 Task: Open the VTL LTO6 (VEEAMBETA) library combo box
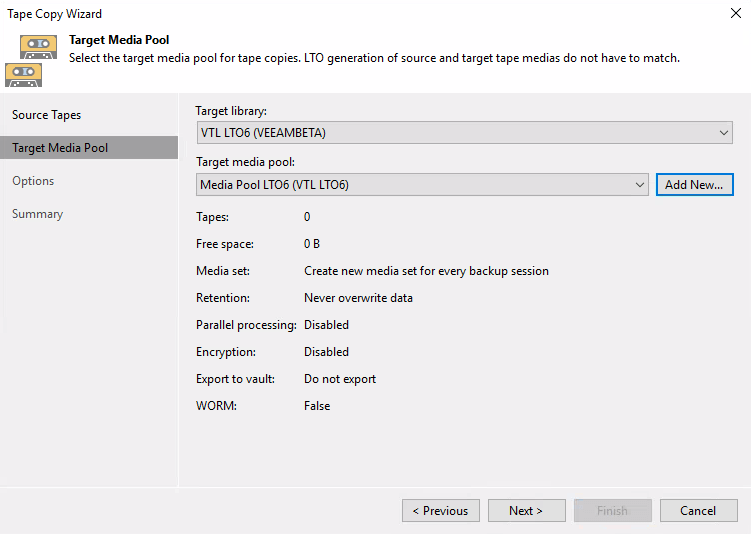pos(464,133)
